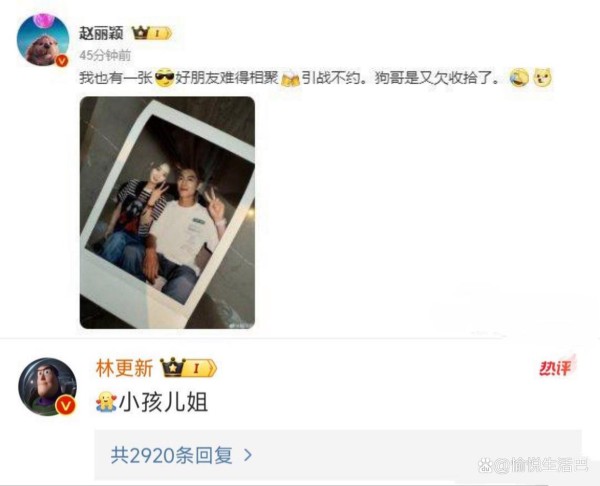Click the comment text 小孩儿姐

[x=164, y=403]
